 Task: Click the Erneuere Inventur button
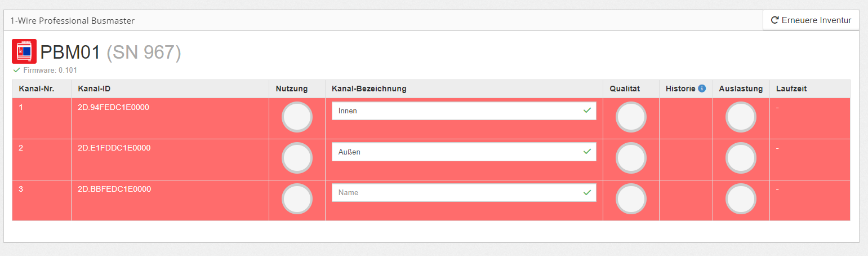[x=811, y=20]
